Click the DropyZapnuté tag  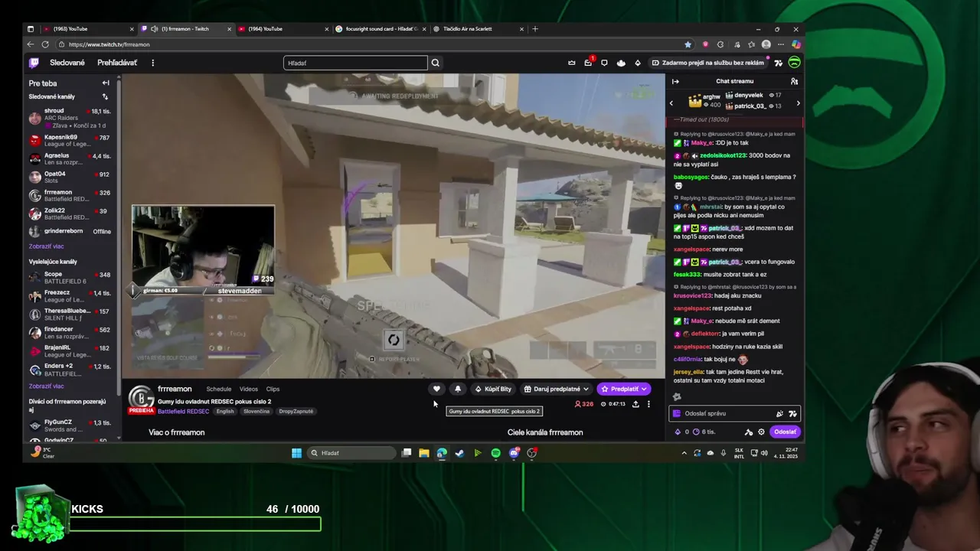point(296,411)
